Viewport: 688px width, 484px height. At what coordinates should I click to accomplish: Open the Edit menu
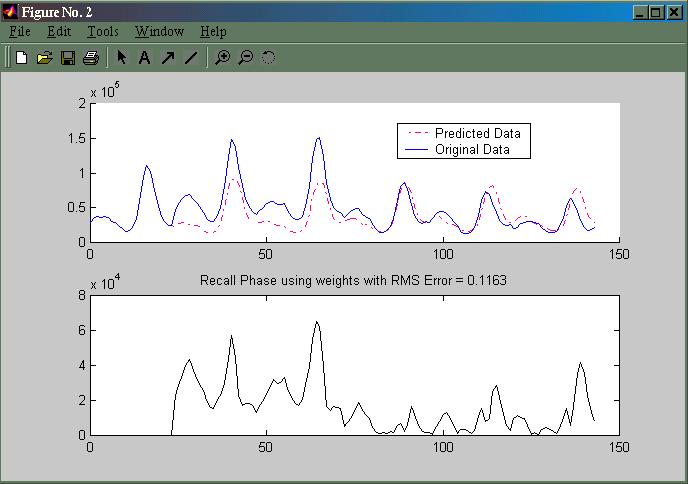click(59, 32)
